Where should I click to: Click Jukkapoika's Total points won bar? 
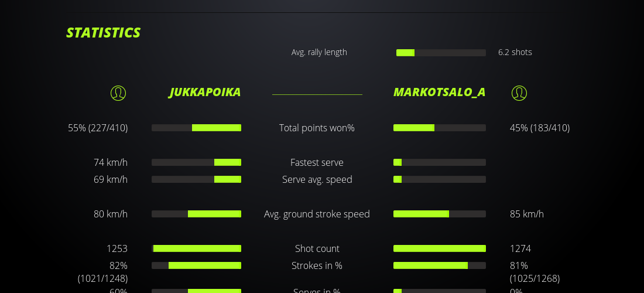196,128
